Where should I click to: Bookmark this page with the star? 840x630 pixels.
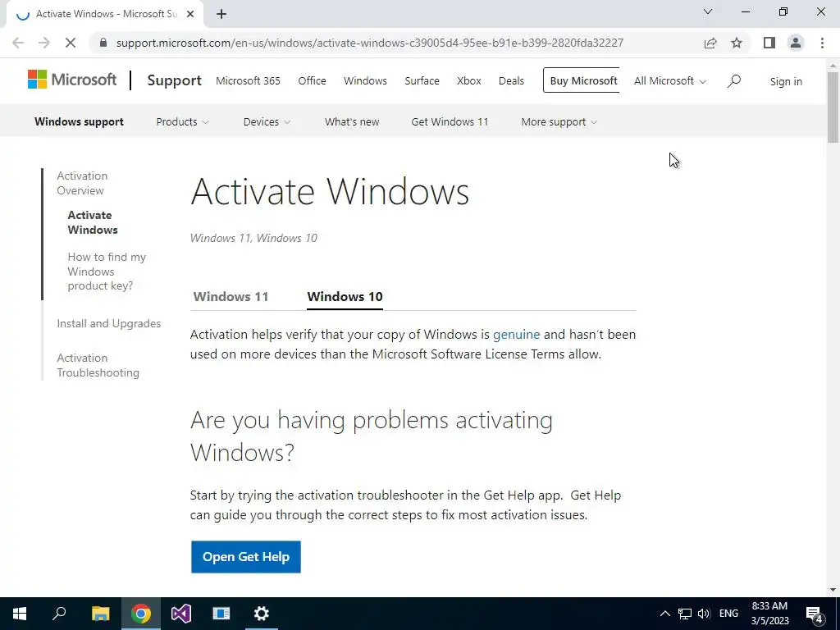pos(737,43)
